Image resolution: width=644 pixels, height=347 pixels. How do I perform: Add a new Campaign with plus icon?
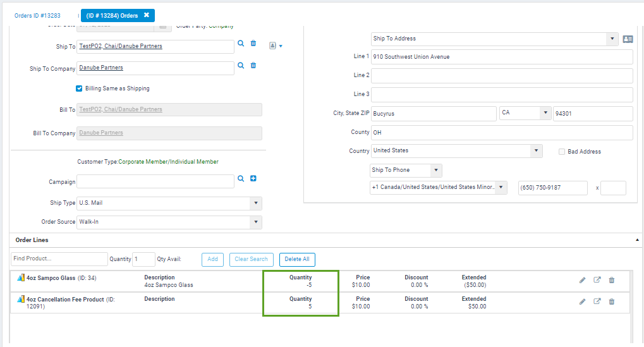point(253,178)
